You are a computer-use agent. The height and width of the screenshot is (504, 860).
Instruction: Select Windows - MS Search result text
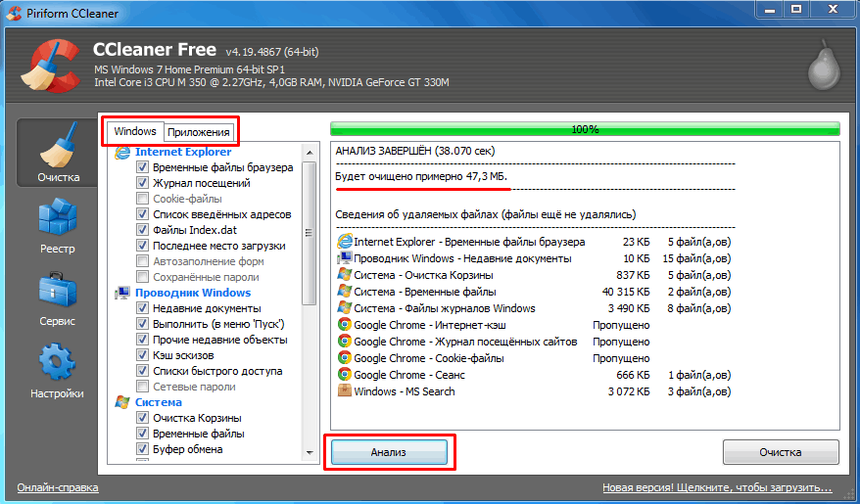405,391
